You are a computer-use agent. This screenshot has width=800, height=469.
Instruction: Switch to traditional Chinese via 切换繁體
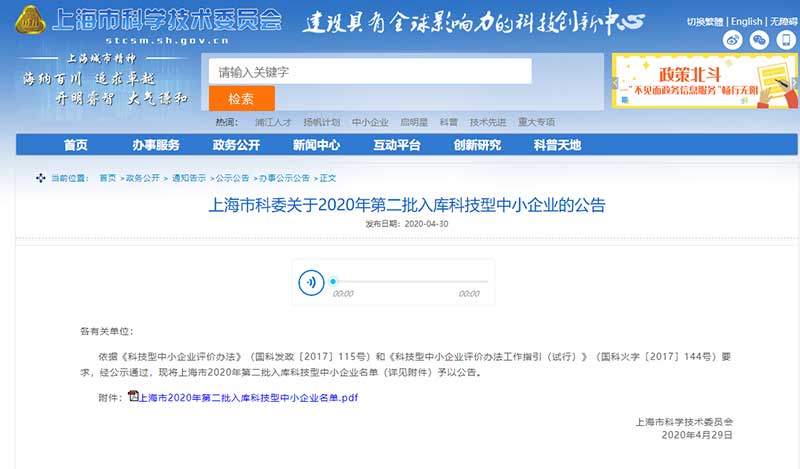coord(706,21)
